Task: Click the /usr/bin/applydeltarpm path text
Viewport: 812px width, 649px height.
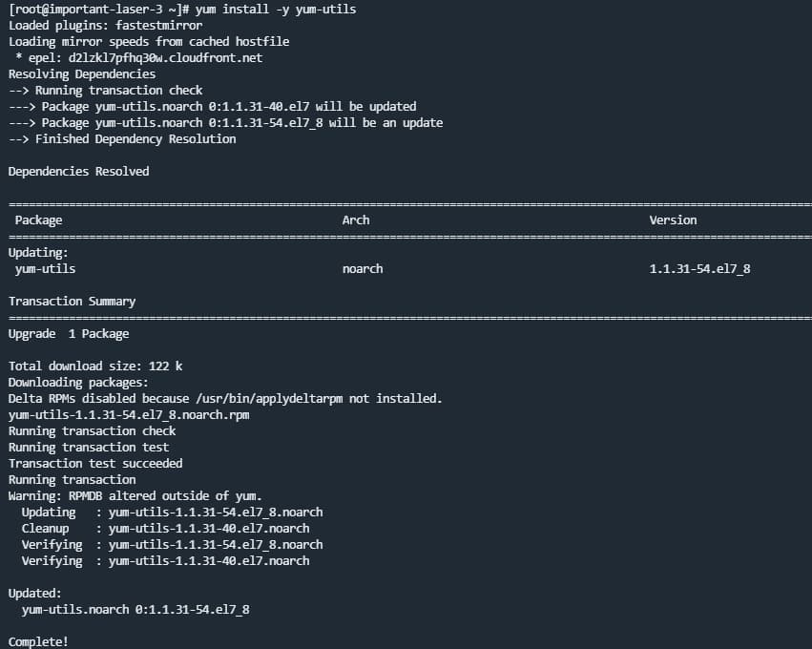Action: (269, 398)
